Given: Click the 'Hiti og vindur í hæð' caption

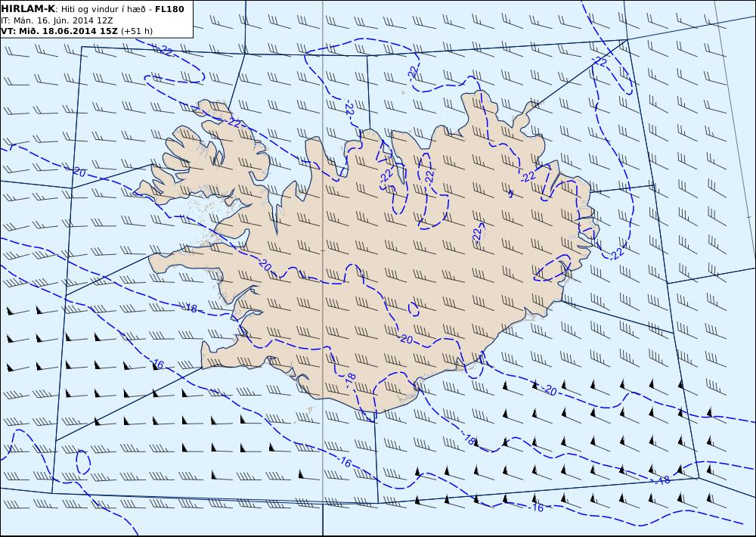Looking at the screenshot, I should tap(103, 9).
